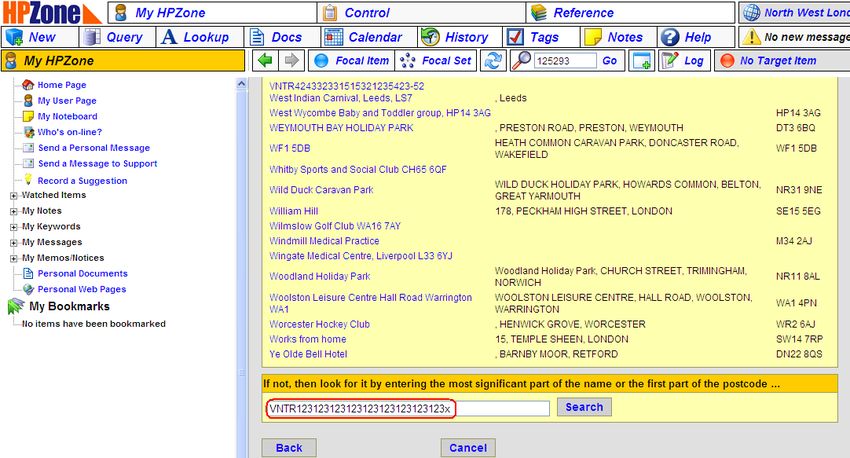Switch to My HPZone tab
This screenshot has width=850, height=458.
click(212, 12)
